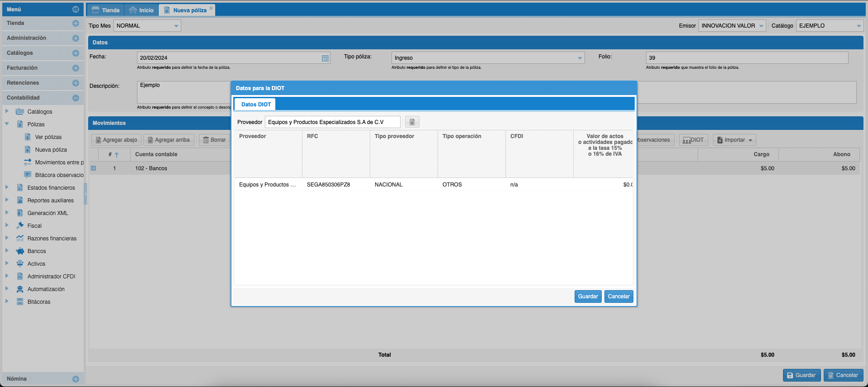Viewport: 868px width, 387px height.
Task: Open the Catálogo dropdown
Action: coord(859,26)
